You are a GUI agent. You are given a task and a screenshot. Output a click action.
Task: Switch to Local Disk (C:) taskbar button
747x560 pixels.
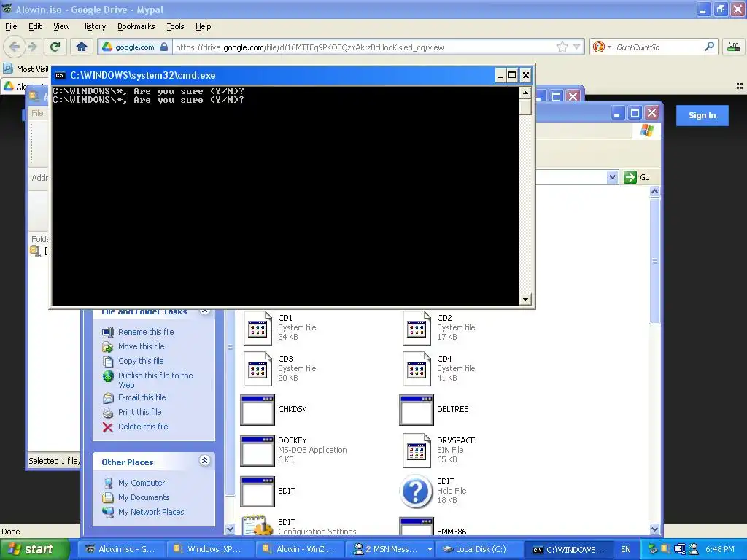[x=478, y=549]
